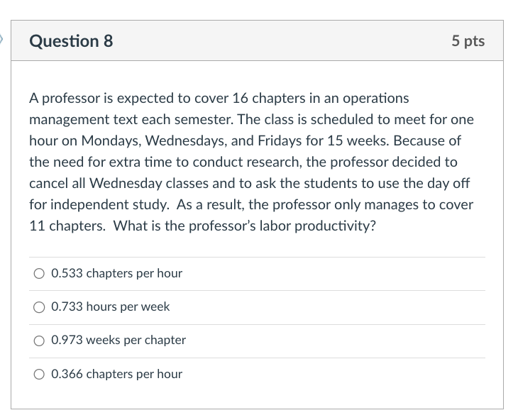Screen dimensions: 518x420
Task: Click the '5 pts' points label
Action: click(468, 41)
